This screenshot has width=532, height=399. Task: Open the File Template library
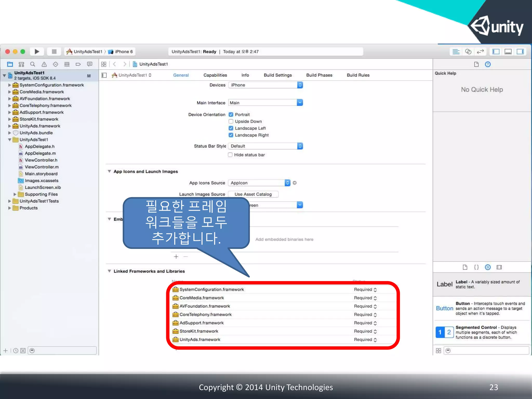click(x=465, y=267)
